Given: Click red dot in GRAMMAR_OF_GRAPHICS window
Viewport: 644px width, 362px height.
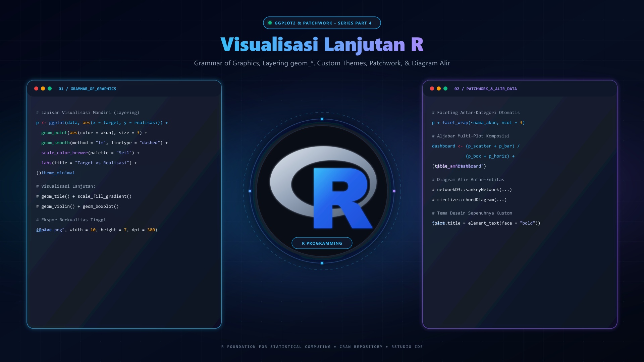Looking at the screenshot, I should pos(36,88).
